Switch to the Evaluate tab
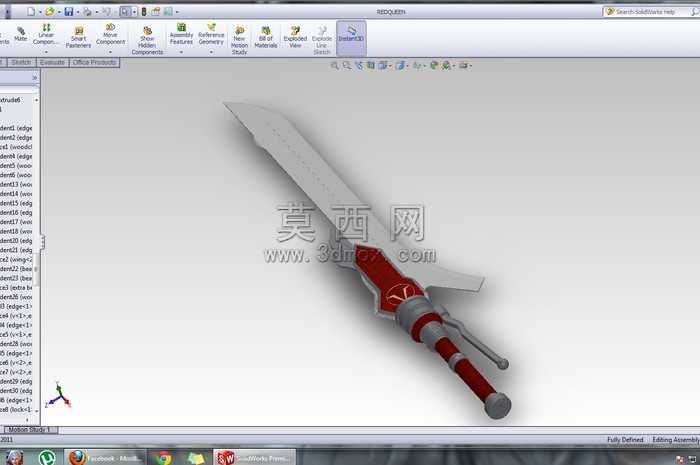The image size is (700, 465). (x=52, y=62)
